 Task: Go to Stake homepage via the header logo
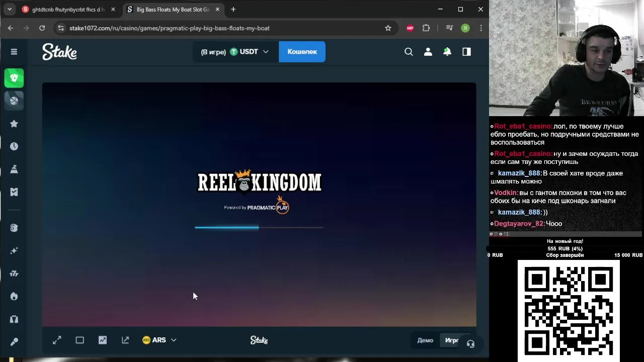click(59, 52)
